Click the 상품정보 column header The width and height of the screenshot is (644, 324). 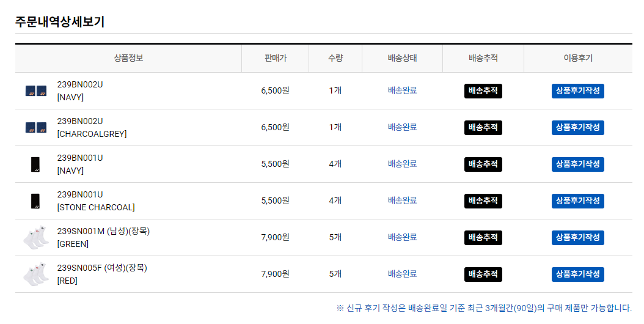click(128, 59)
